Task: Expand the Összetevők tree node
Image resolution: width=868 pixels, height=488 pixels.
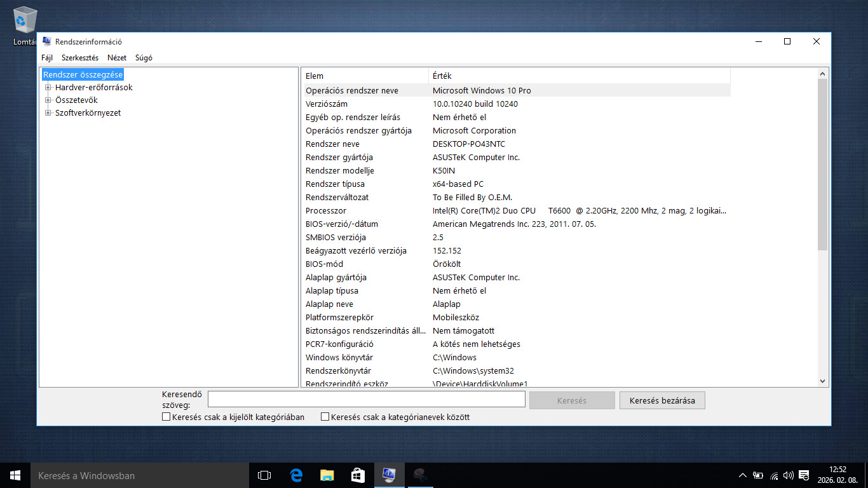Action: pyautogui.click(x=48, y=100)
